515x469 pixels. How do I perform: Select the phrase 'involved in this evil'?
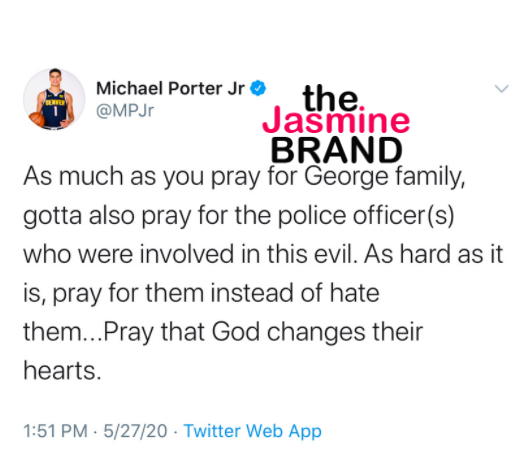click(248, 254)
